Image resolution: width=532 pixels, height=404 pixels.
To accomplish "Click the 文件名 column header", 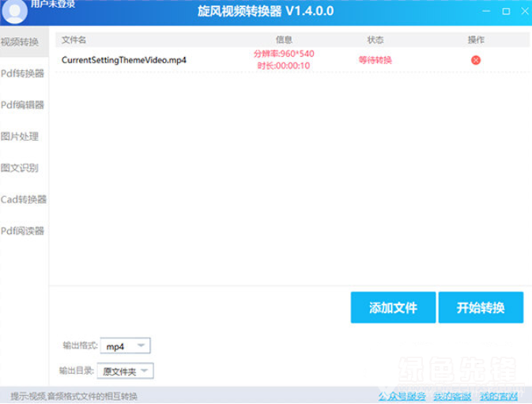I will (74, 40).
